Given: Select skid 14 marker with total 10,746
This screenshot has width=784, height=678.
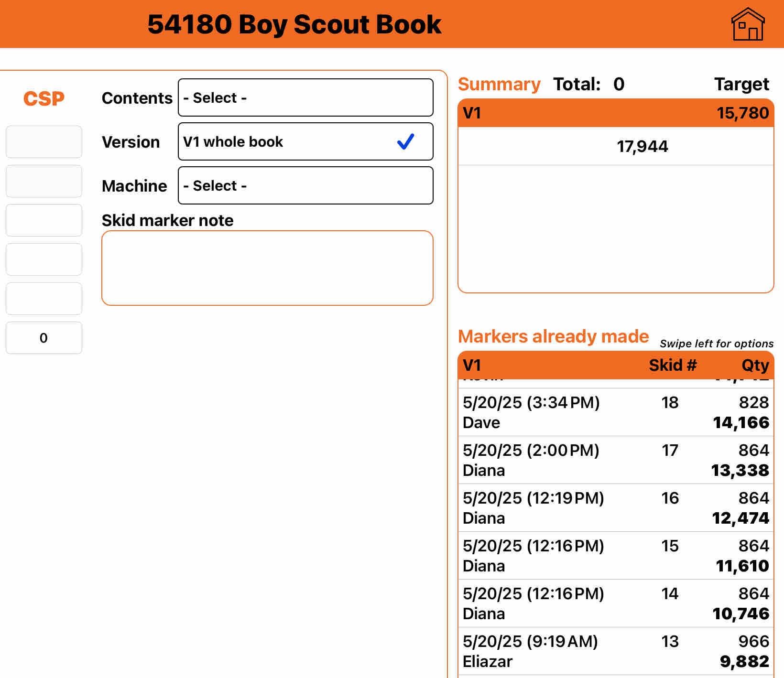Looking at the screenshot, I should click(x=616, y=603).
